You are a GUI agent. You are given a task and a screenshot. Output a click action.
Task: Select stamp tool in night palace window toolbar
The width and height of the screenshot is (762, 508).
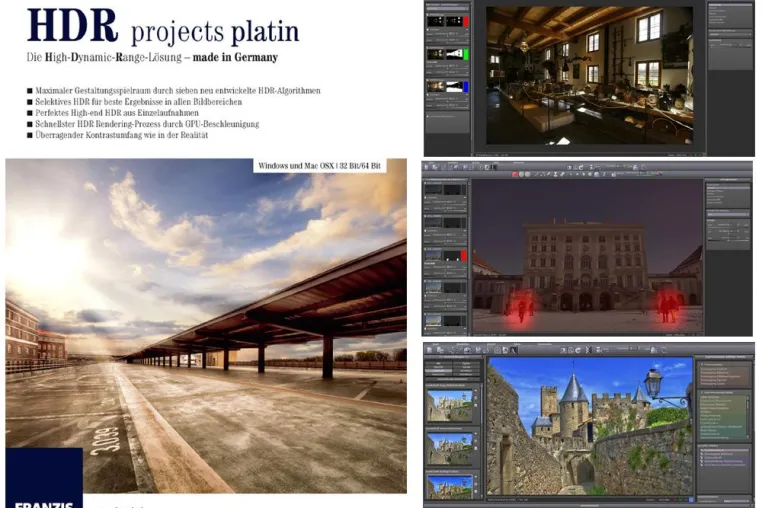tap(555, 174)
